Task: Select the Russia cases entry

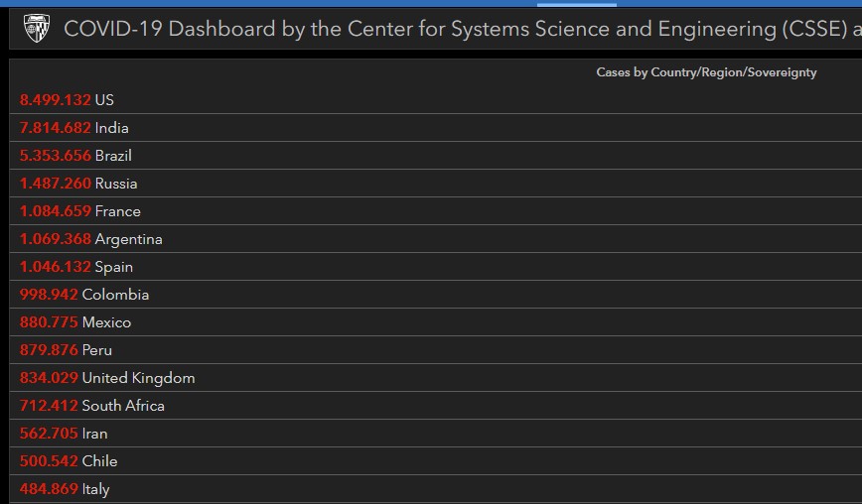Action: click(435, 184)
